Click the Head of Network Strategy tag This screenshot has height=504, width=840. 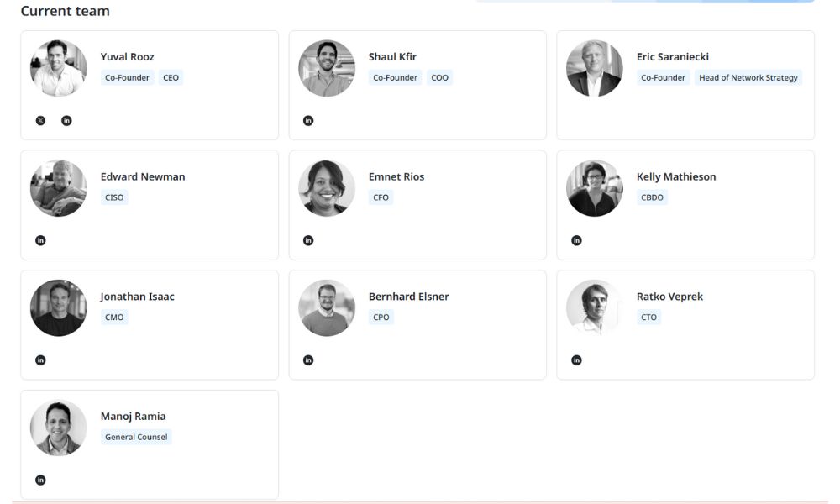[x=748, y=78]
